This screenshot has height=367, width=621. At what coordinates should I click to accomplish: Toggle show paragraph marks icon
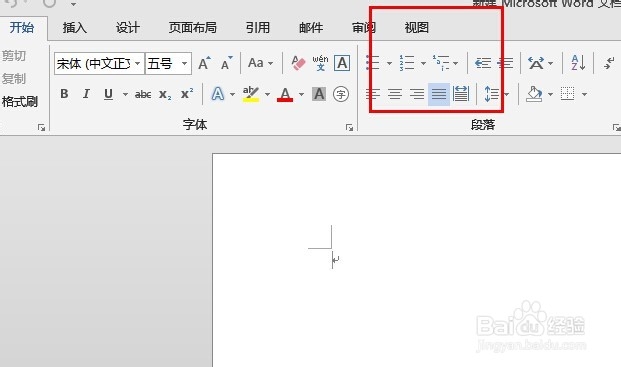tap(609, 63)
